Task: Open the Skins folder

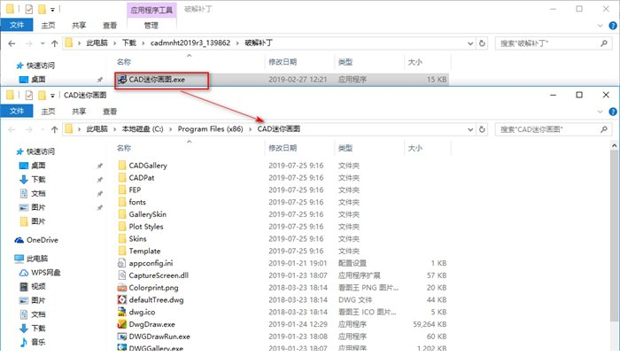Action: [137, 239]
